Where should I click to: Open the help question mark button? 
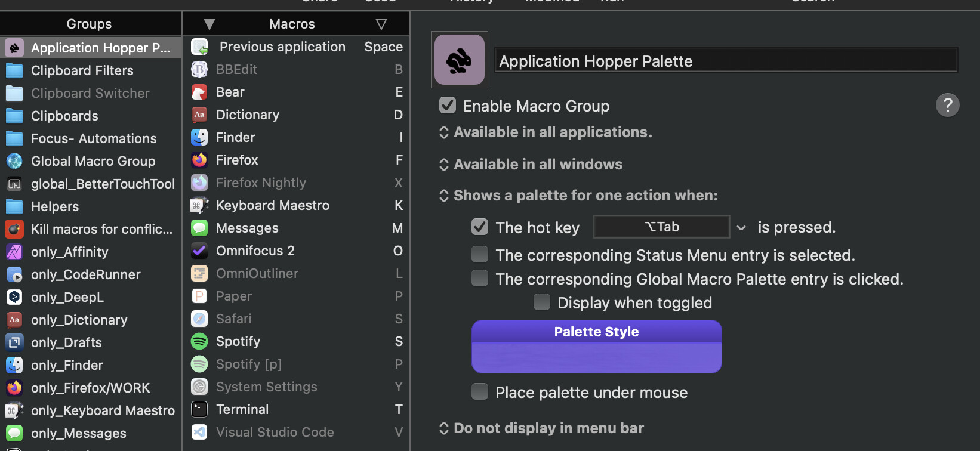point(948,105)
